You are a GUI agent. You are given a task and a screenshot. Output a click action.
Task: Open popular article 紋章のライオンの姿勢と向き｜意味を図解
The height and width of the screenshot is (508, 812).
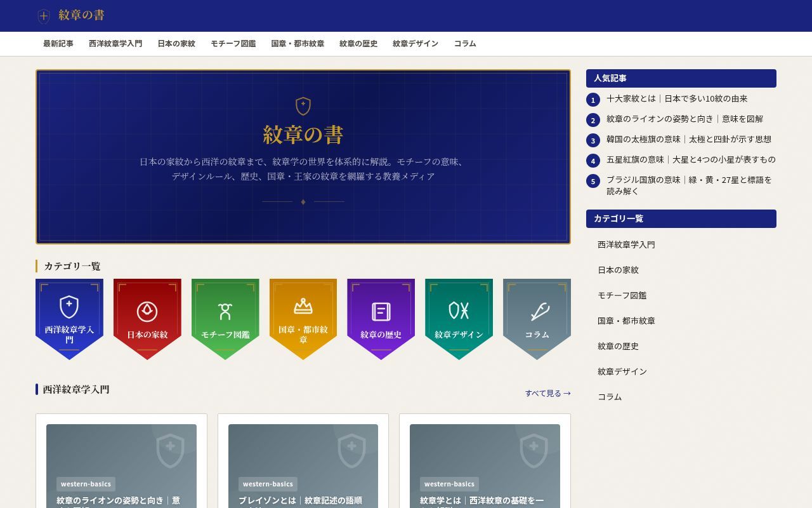coord(684,119)
